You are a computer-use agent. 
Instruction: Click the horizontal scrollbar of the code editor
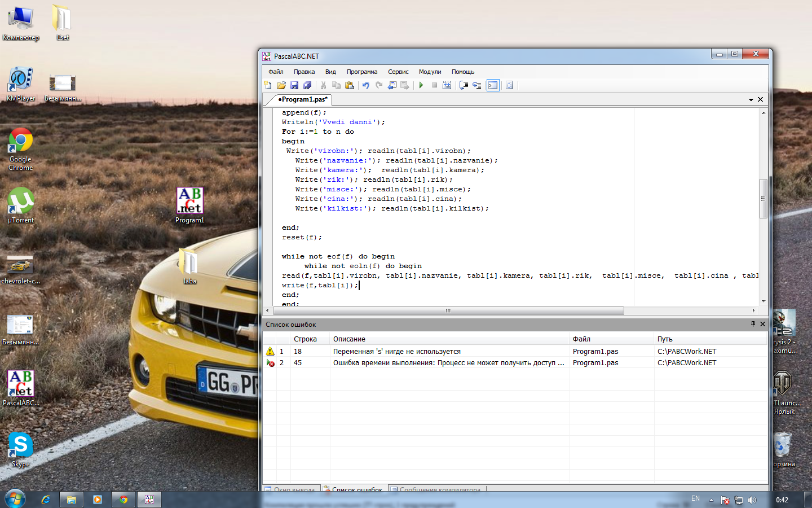[448, 310]
